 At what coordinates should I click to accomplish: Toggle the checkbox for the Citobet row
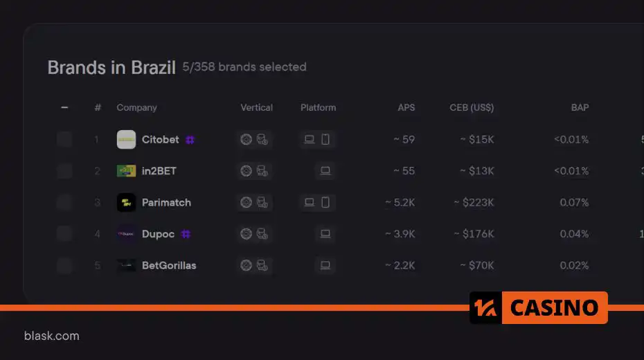(64, 140)
